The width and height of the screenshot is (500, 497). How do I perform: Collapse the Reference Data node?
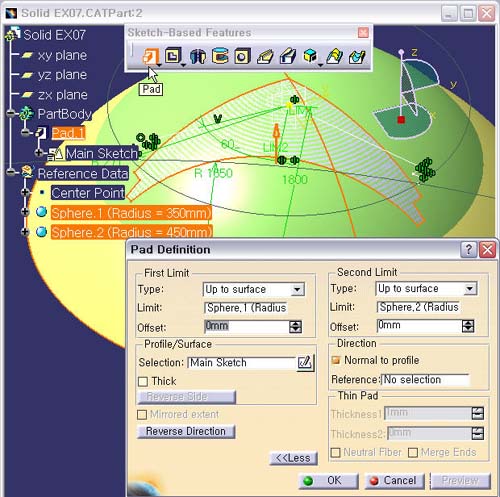11,172
